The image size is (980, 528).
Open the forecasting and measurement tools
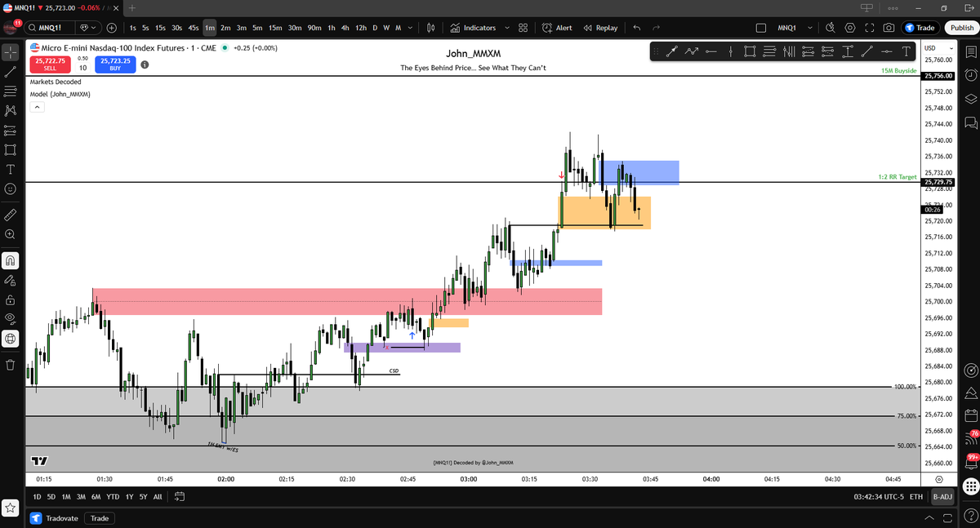[x=11, y=130]
